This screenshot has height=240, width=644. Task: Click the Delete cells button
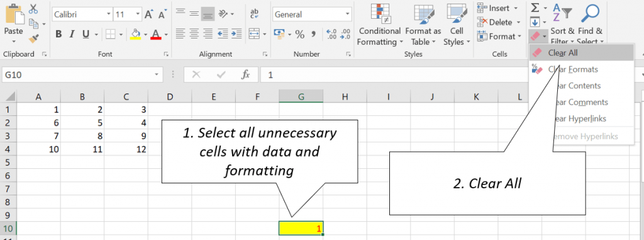click(499, 22)
